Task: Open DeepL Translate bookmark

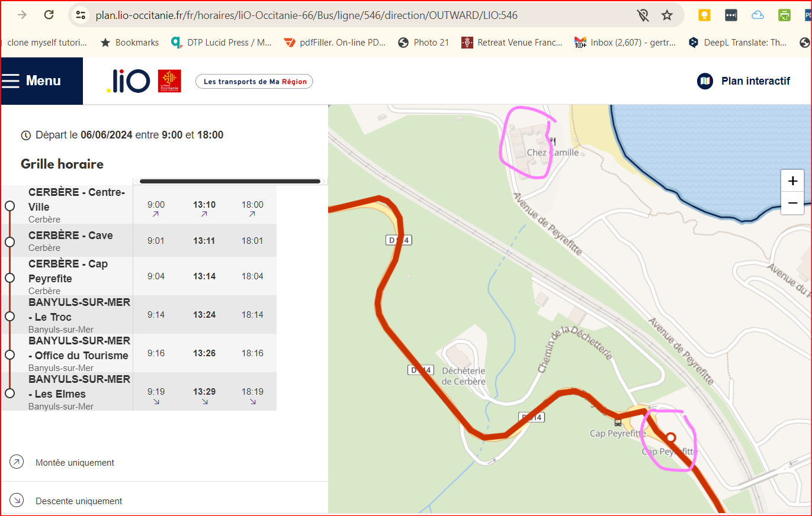Action: (737, 42)
